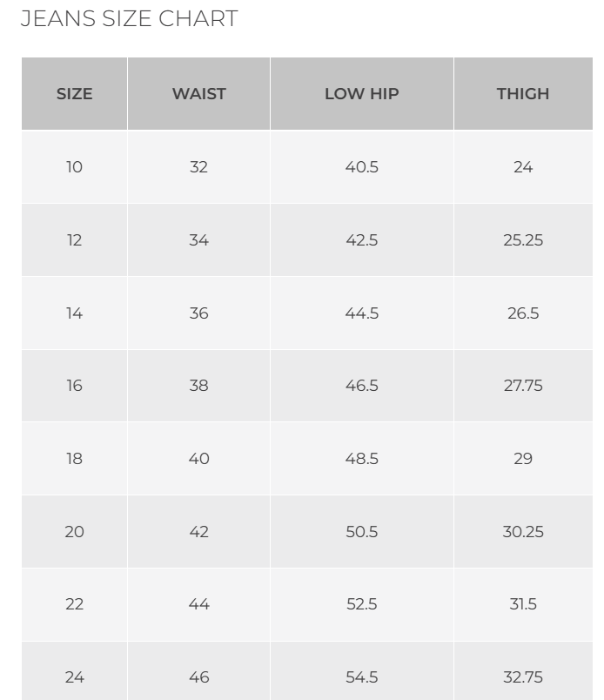
Task: Click thigh value 24
Action: click(523, 167)
